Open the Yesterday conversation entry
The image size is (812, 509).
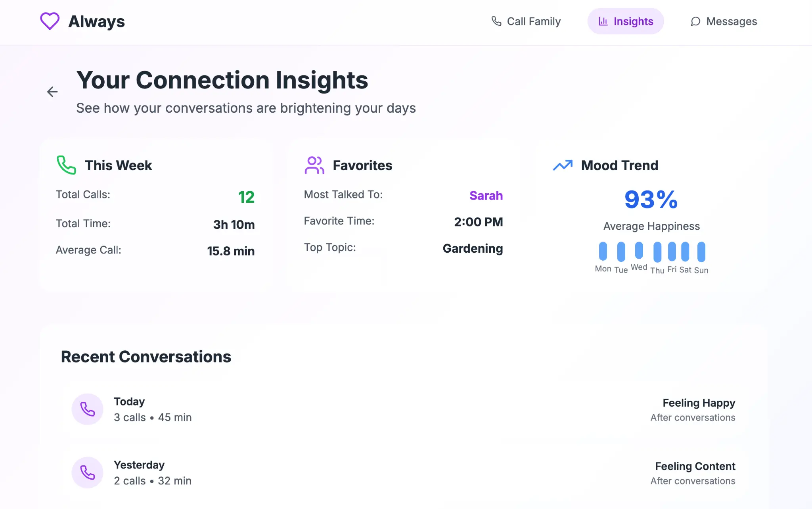[404, 473]
